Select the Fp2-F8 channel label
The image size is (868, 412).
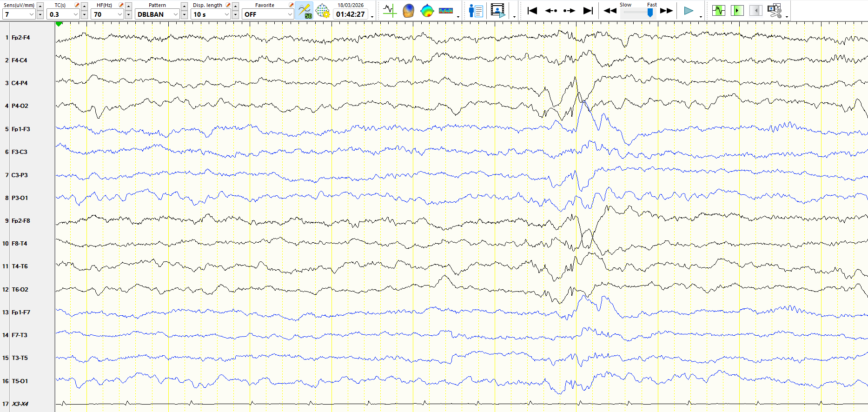click(21, 221)
